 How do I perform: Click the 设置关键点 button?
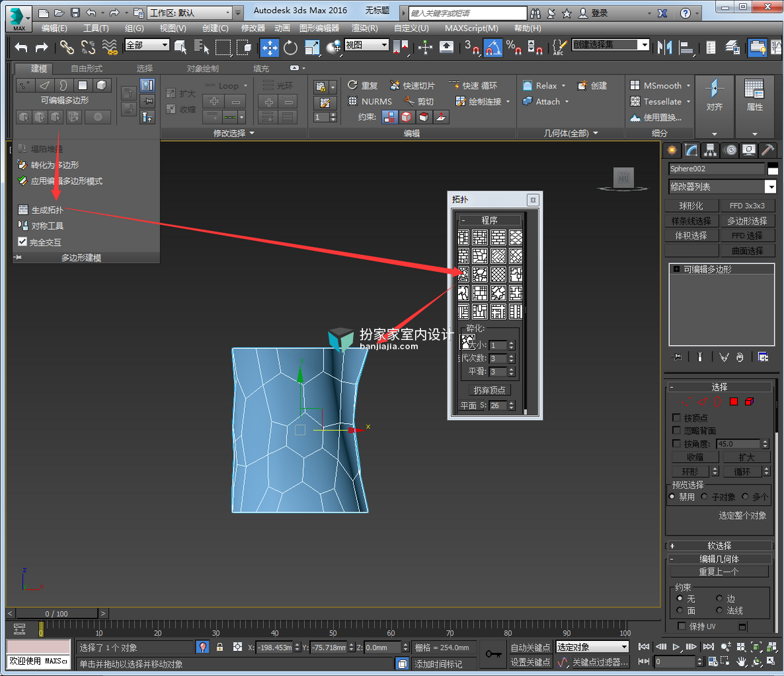pyautogui.click(x=530, y=662)
